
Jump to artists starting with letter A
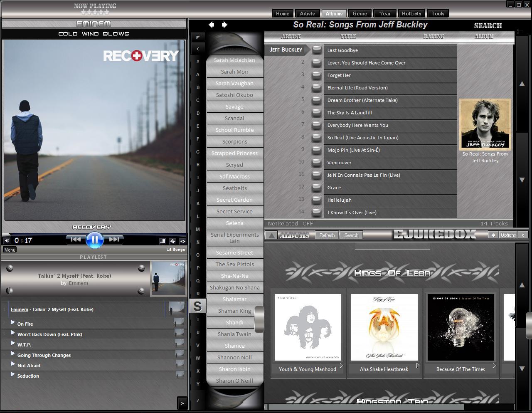(x=198, y=74)
